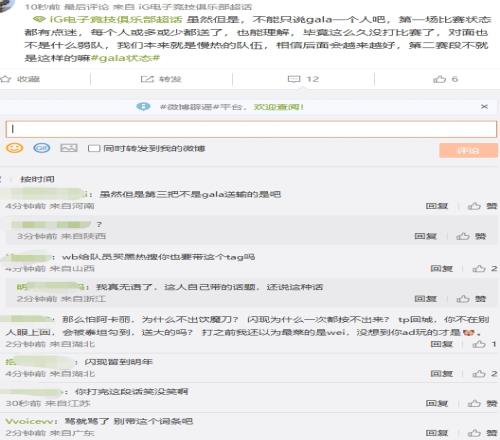Switch comment sorting to 按时间
The height and width of the screenshot is (440, 500).
click(37, 179)
